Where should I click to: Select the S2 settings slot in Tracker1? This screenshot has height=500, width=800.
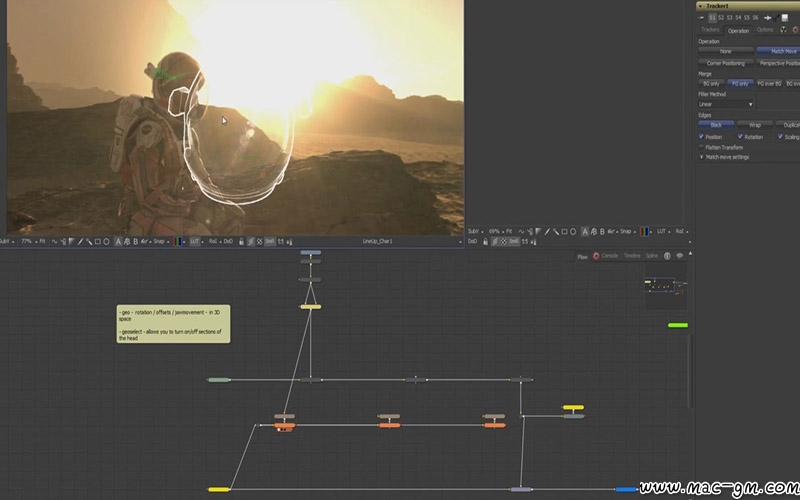721,18
